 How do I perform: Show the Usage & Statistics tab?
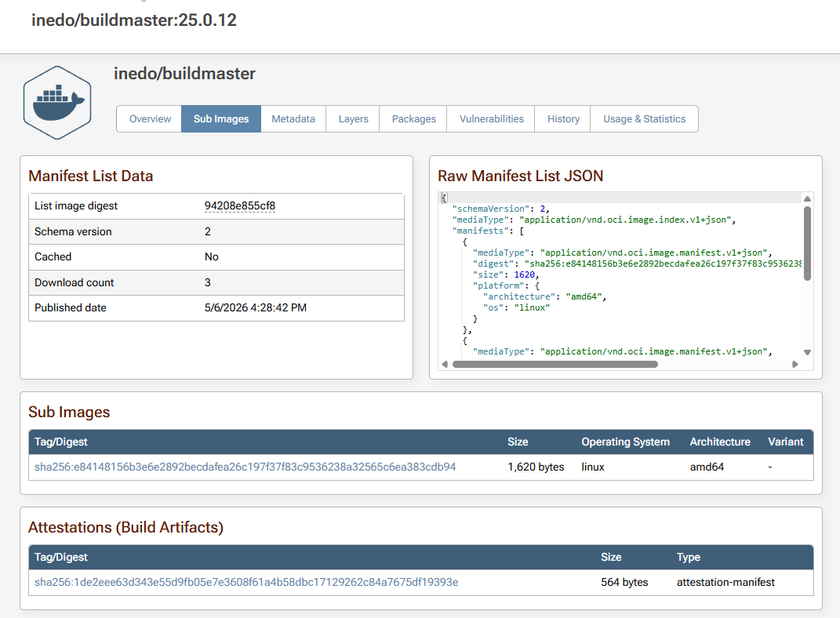pos(644,119)
